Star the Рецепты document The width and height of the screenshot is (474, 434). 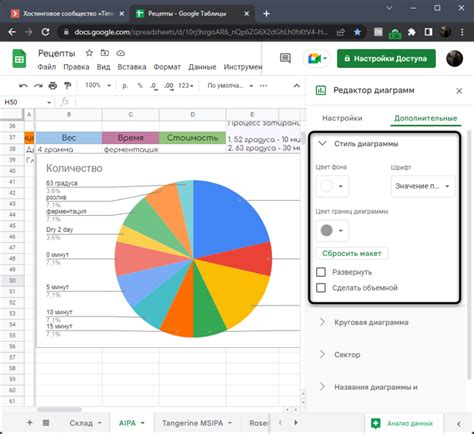coord(89,53)
